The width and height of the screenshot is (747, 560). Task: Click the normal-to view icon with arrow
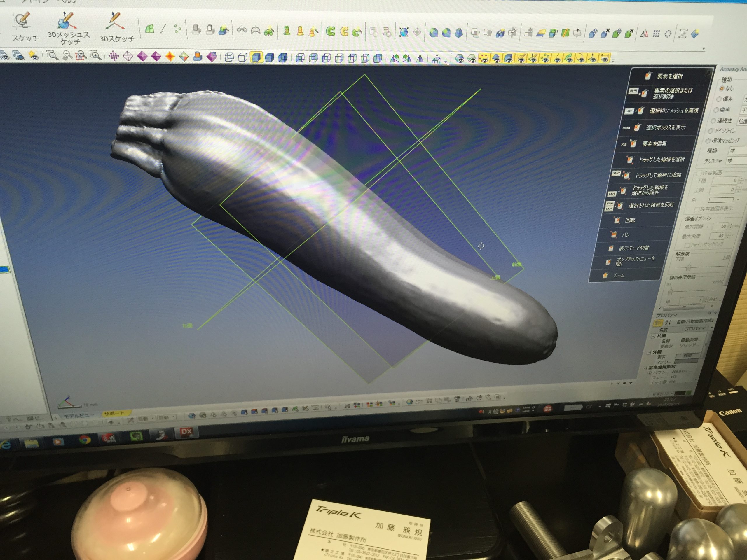pos(436,59)
